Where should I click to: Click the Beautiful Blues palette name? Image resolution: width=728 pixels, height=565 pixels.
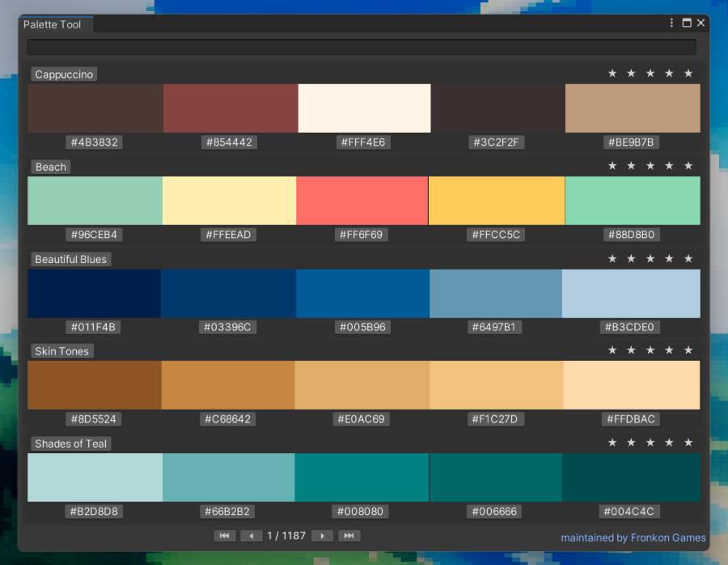[x=71, y=259]
